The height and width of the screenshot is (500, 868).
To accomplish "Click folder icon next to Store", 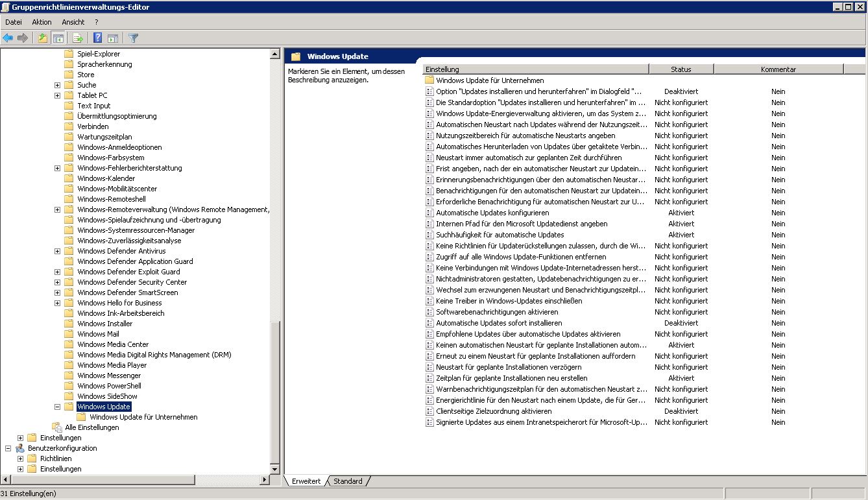I will pyautogui.click(x=69, y=75).
